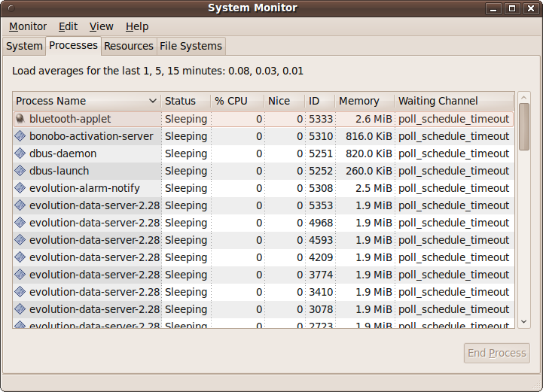Screen dimensions: 543x392
Task: Click the process ID 5251 cell
Action: click(x=321, y=153)
